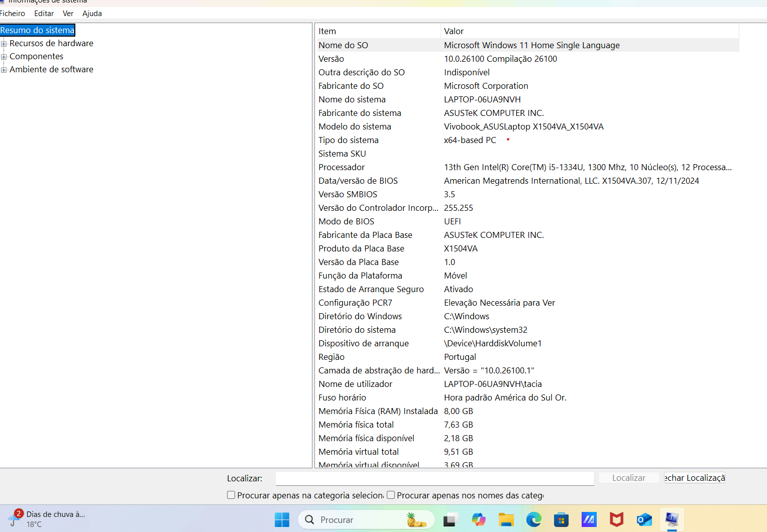
Task: Expand the Componentes tree node
Action: tap(4, 57)
